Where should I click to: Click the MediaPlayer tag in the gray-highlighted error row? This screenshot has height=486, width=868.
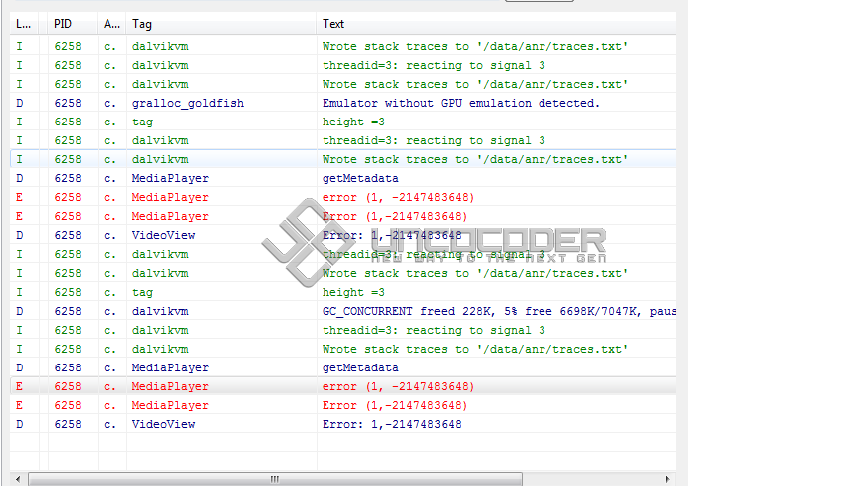click(x=170, y=386)
